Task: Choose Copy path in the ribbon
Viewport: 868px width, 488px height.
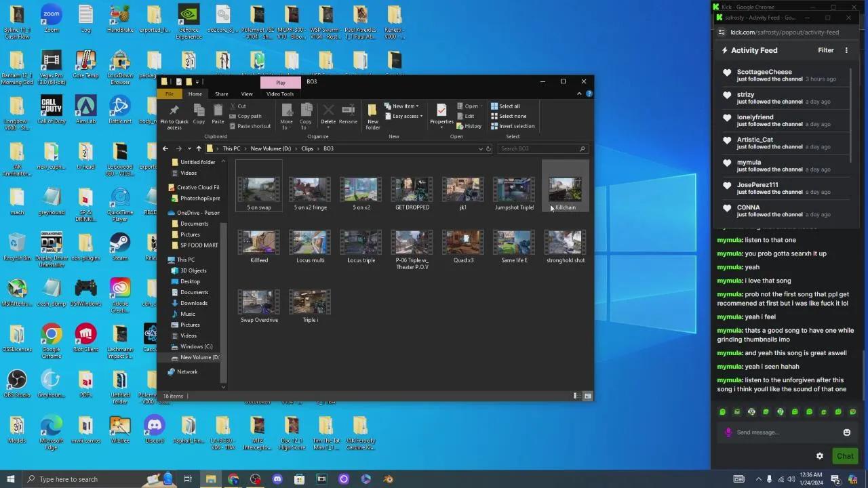Action: 245,116
